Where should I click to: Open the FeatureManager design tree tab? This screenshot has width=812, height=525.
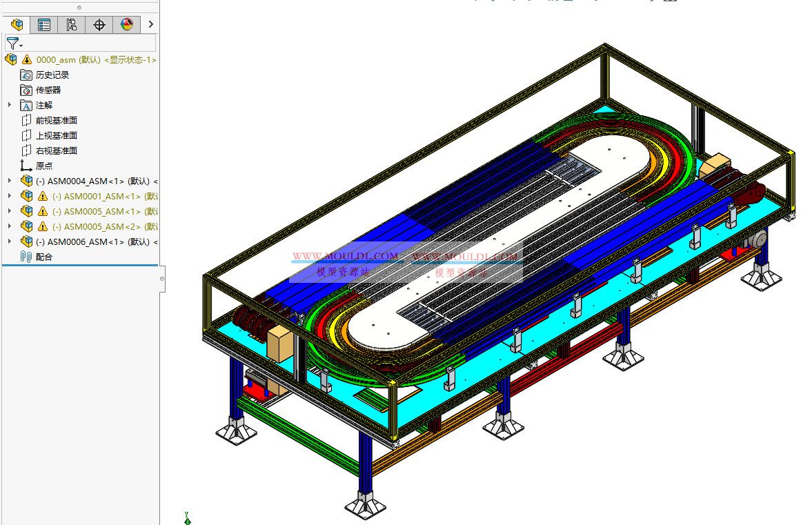point(17,25)
